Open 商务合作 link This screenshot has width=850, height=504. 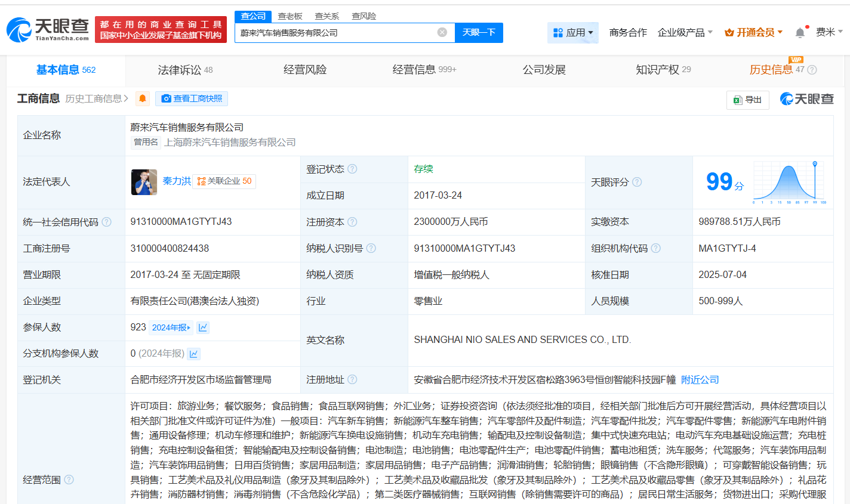tap(628, 32)
